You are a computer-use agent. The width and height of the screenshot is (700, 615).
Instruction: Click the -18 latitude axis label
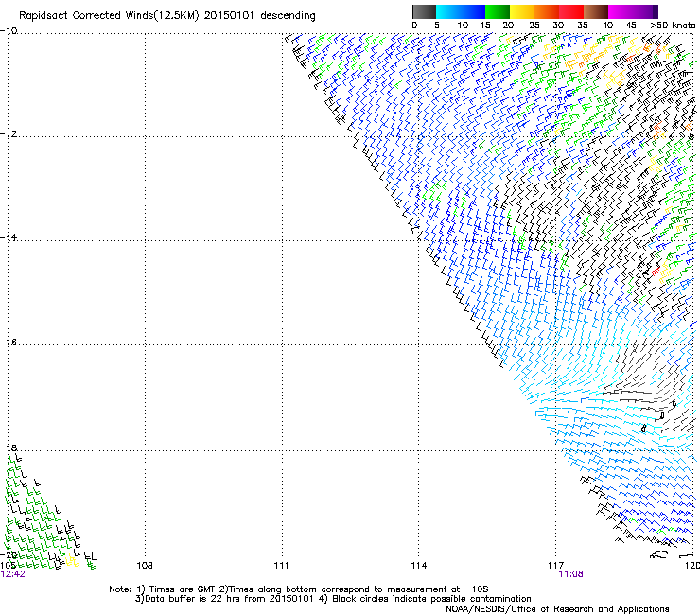pyautogui.click(x=9, y=448)
